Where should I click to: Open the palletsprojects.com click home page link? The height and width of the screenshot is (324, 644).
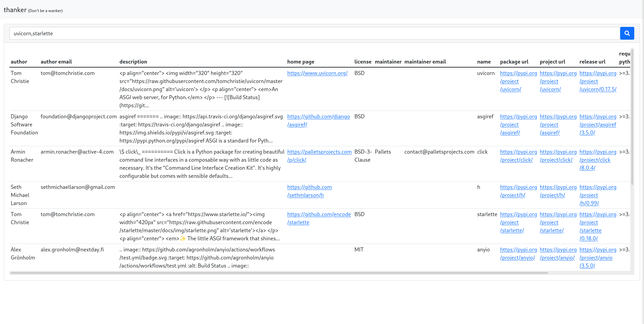pyautogui.click(x=319, y=156)
